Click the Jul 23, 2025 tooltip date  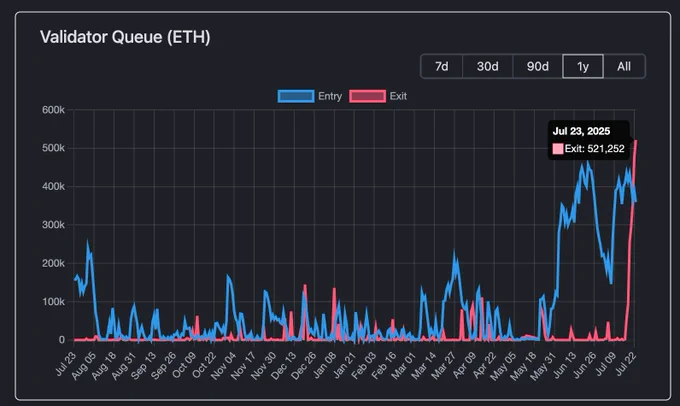tap(581, 131)
